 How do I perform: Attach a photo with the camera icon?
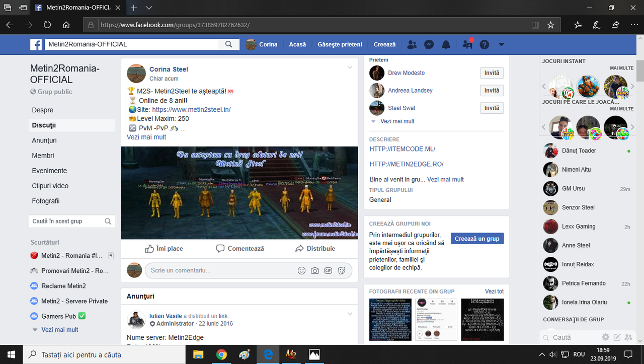(315, 270)
